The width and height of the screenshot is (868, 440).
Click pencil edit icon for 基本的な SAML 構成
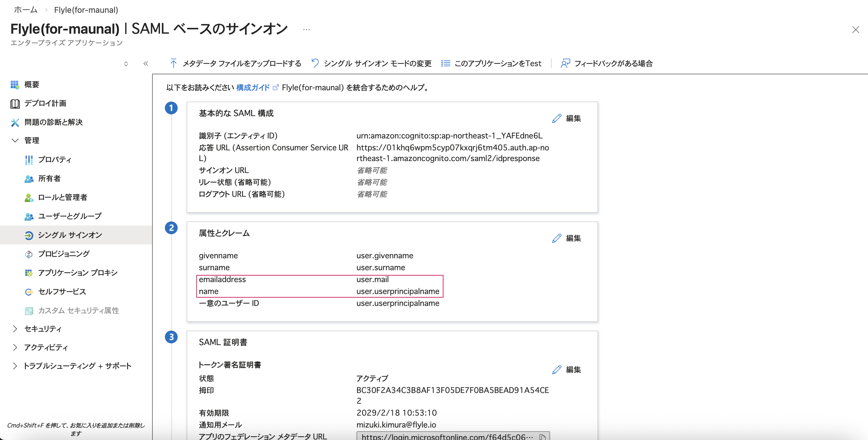(x=557, y=118)
